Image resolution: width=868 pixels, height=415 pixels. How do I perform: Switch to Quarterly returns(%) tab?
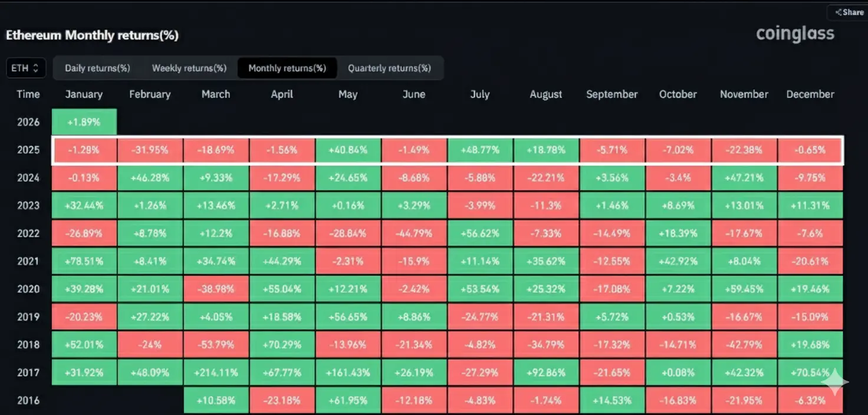click(389, 68)
